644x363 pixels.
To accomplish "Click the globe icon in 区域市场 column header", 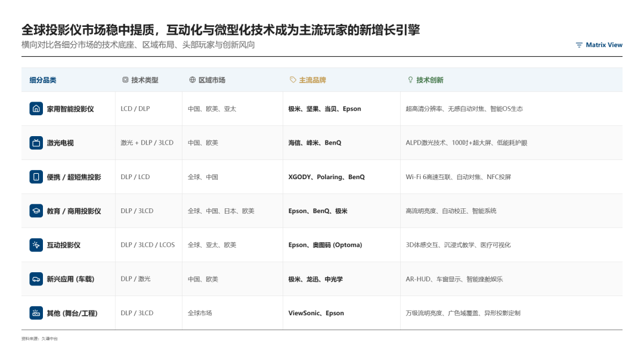I will click(x=192, y=79).
